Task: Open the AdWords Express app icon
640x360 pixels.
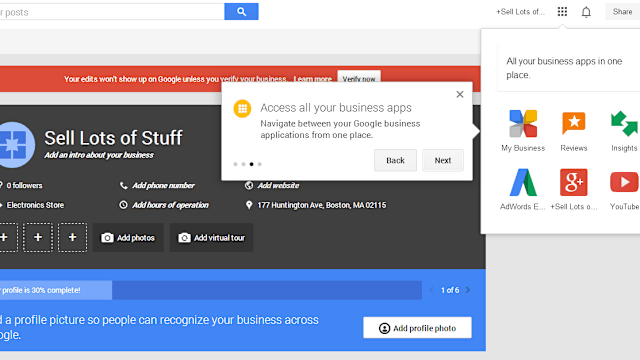Action: [x=523, y=182]
